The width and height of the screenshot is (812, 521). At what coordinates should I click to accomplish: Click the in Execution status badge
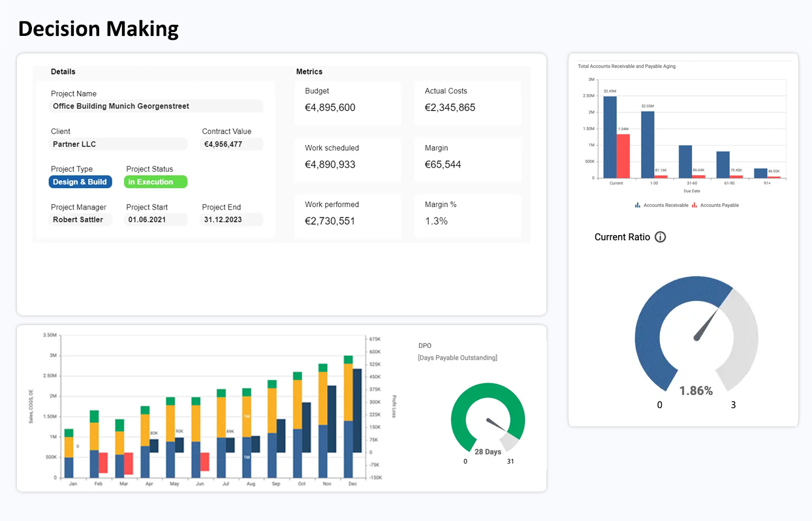155,182
